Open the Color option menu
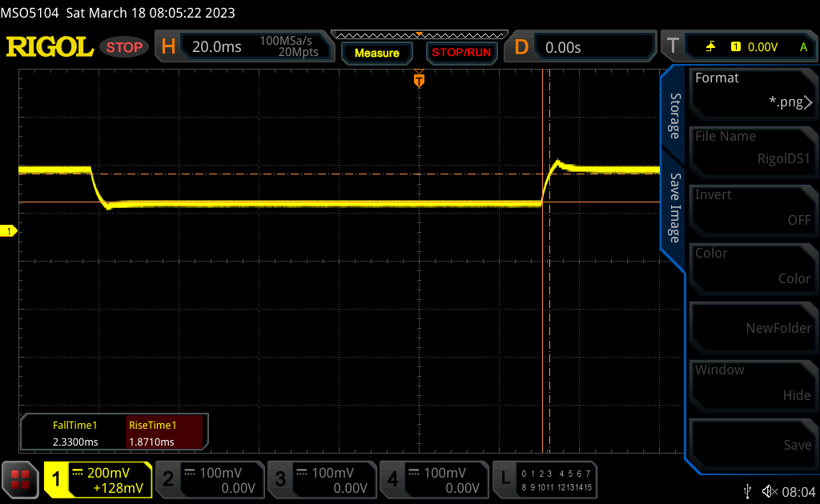820x504 pixels. point(752,266)
